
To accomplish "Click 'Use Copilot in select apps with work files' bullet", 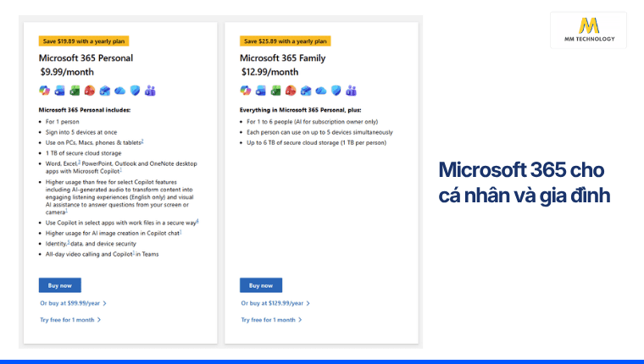I will tap(122, 223).
